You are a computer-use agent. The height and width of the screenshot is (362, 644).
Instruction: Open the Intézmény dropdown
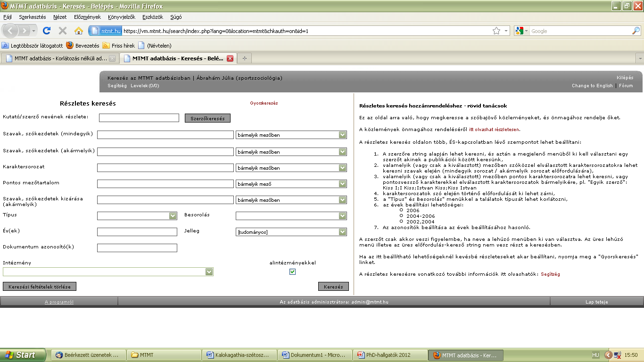click(x=108, y=272)
